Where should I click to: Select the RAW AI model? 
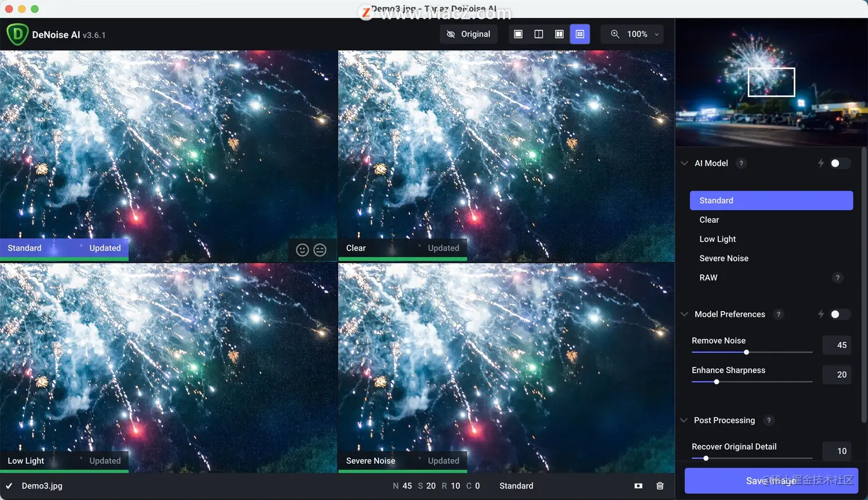[771, 277]
